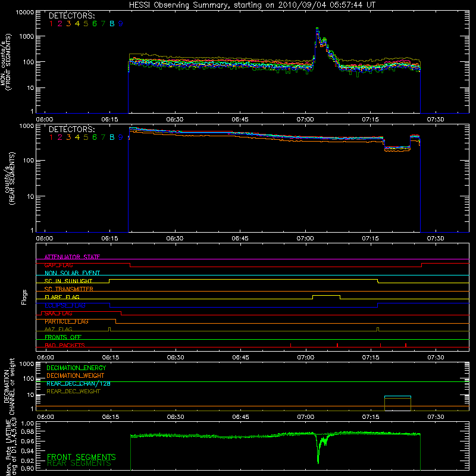Select dark green detector 7 in front legend
The image size is (476, 476).
(x=103, y=24)
